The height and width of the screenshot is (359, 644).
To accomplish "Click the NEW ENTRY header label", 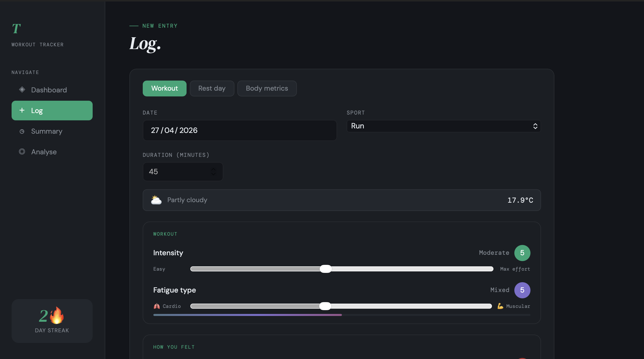I will pyautogui.click(x=160, y=26).
